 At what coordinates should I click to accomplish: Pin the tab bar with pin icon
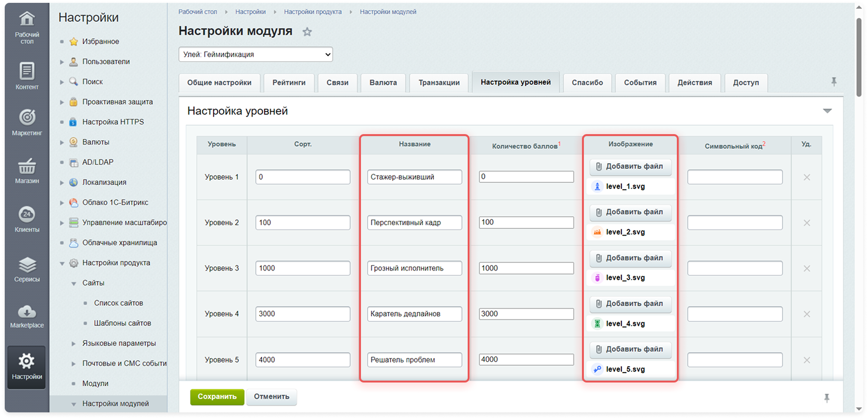pyautogui.click(x=833, y=82)
